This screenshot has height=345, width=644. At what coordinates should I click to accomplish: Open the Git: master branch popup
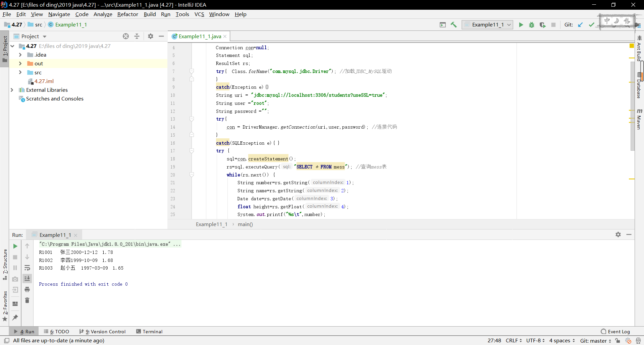pos(595,341)
